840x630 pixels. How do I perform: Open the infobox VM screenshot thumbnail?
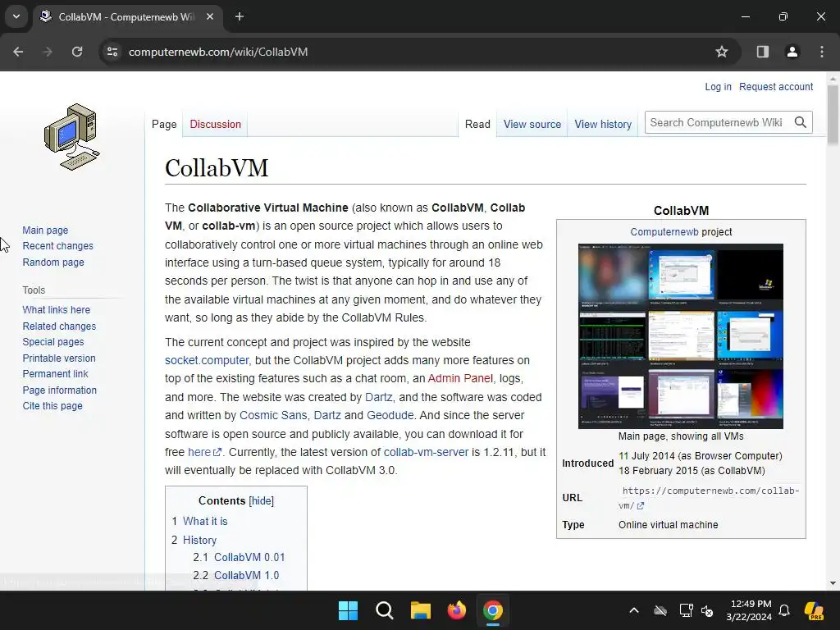680,336
